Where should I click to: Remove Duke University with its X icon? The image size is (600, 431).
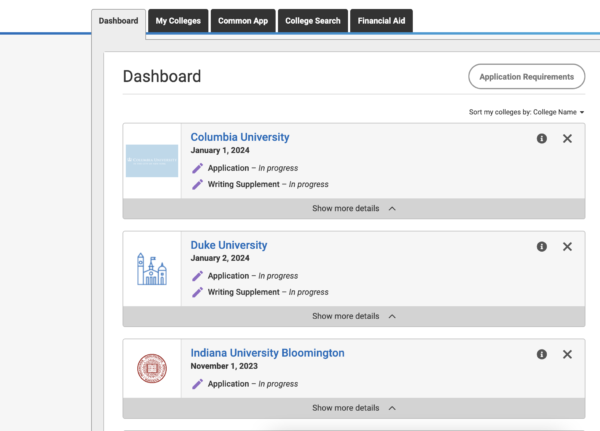(567, 247)
